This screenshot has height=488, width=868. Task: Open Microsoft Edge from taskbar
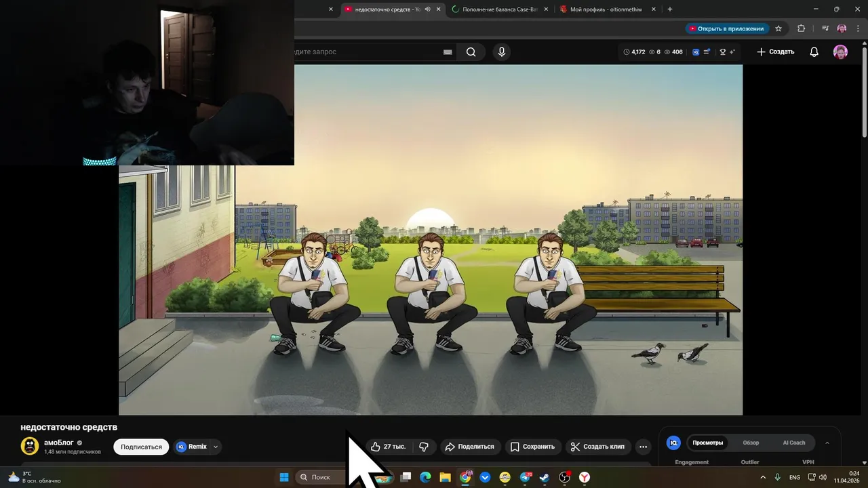click(425, 477)
